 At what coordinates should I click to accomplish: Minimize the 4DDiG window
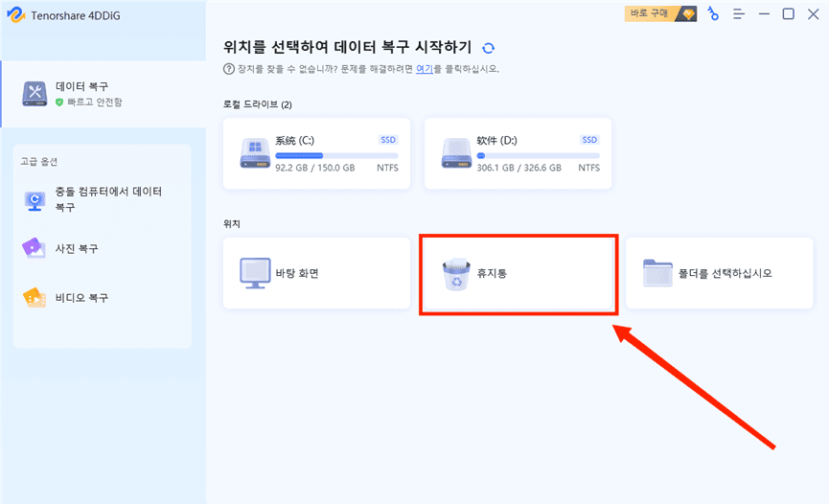pos(764,14)
